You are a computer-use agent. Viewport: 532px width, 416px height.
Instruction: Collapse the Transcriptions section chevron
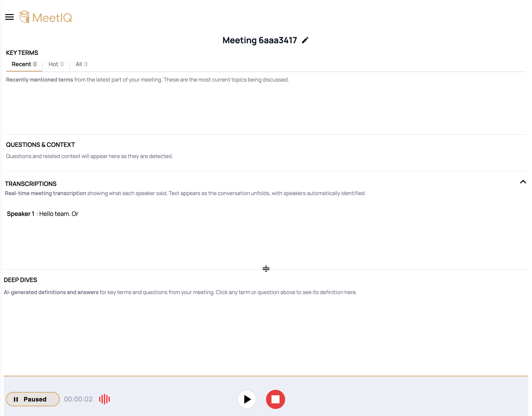coord(523,182)
